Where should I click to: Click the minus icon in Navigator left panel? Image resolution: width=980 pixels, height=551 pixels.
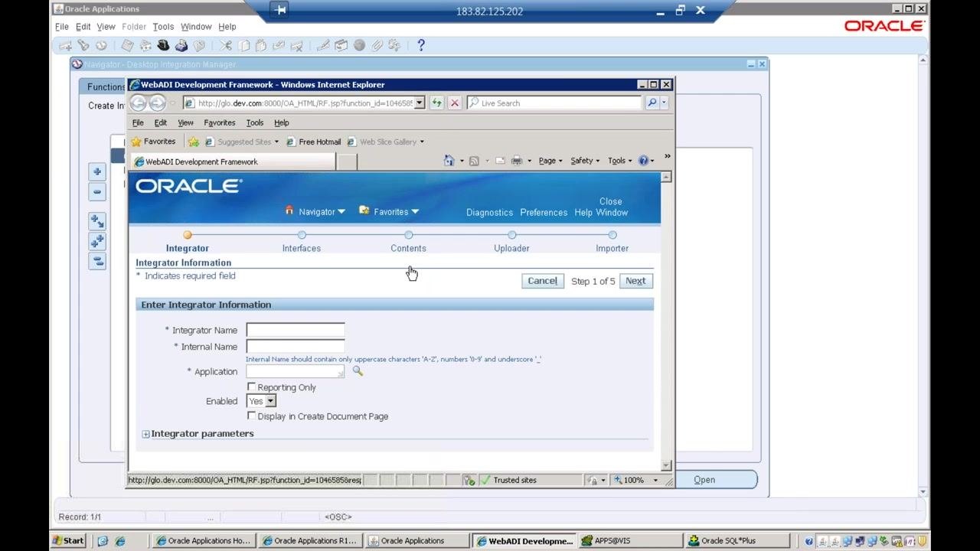click(x=96, y=191)
